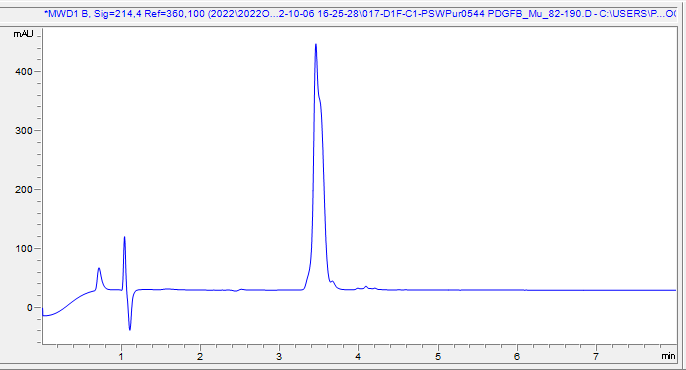Click the 400 label on the mAU axis

point(24,72)
